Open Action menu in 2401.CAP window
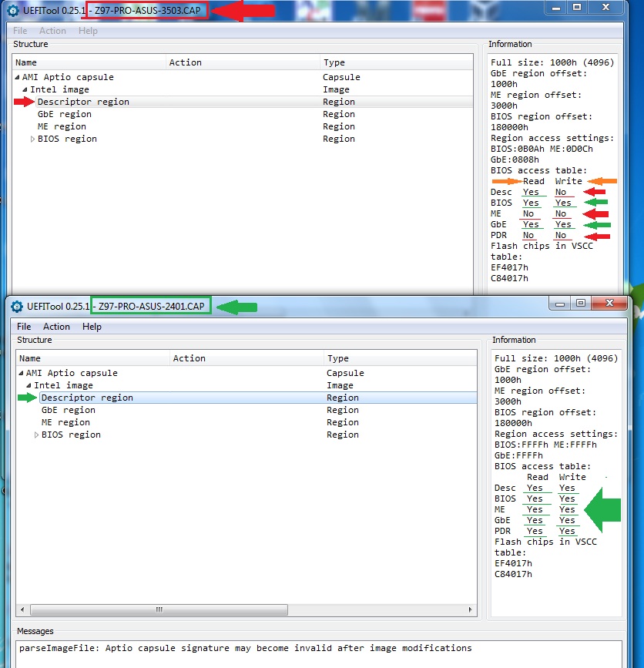 click(56, 327)
